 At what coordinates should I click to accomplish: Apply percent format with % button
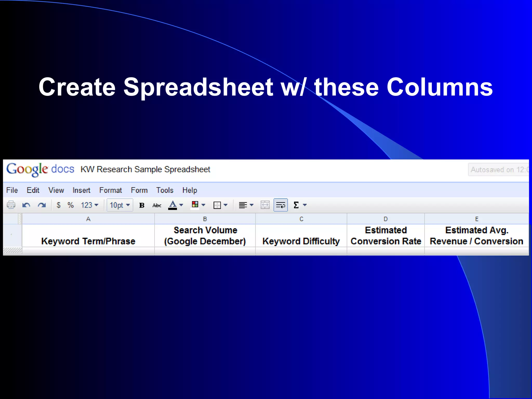pos(70,205)
